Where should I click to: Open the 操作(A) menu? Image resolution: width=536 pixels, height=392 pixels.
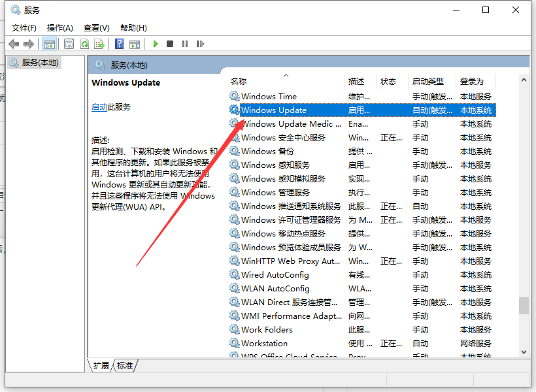(60, 27)
